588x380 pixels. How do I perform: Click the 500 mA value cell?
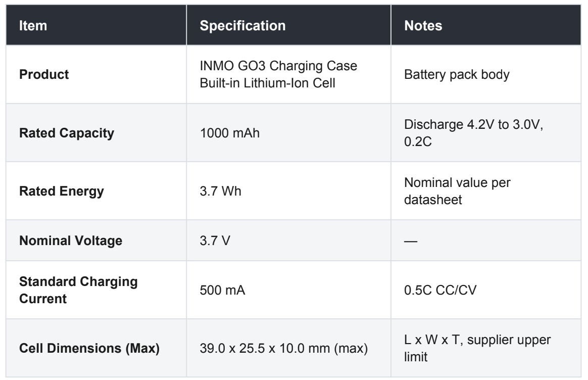(x=222, y=290)
